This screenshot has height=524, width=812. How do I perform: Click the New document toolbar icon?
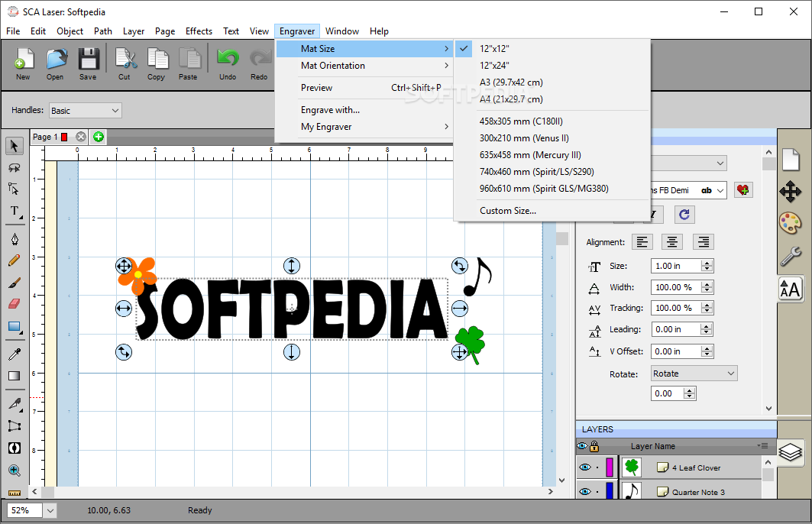tap(23, 63)
